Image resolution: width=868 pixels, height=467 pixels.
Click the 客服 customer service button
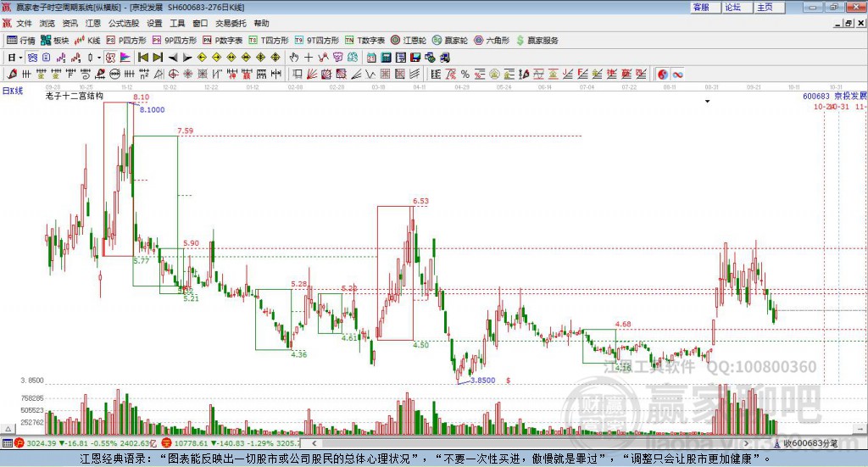tap(705, 7)
